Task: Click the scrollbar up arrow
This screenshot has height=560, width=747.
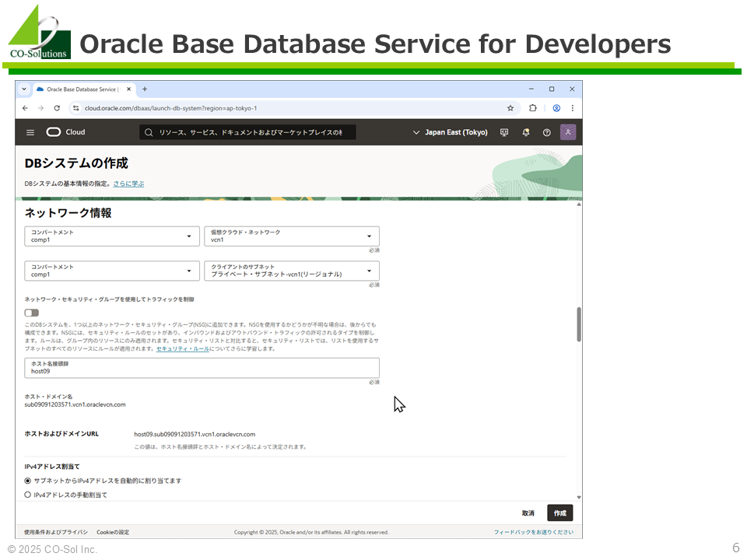Action: pyautogui.click(x=579, y=205)
